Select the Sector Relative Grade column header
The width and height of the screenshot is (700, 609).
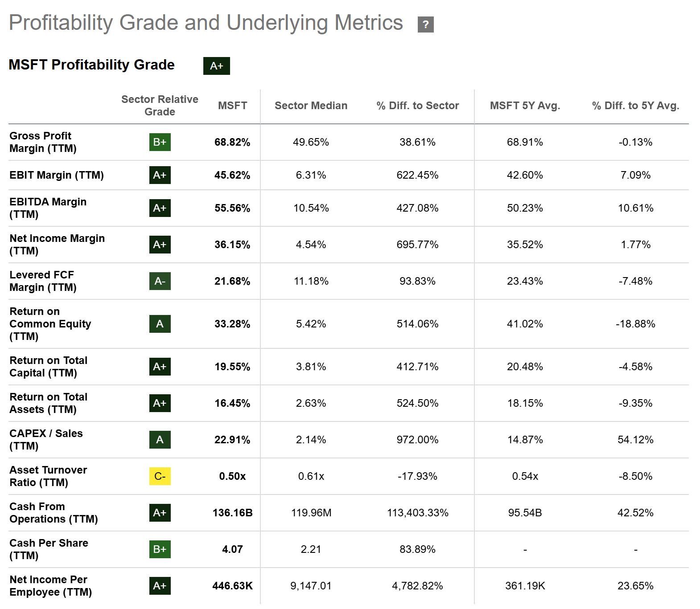[x=160, y=106]
